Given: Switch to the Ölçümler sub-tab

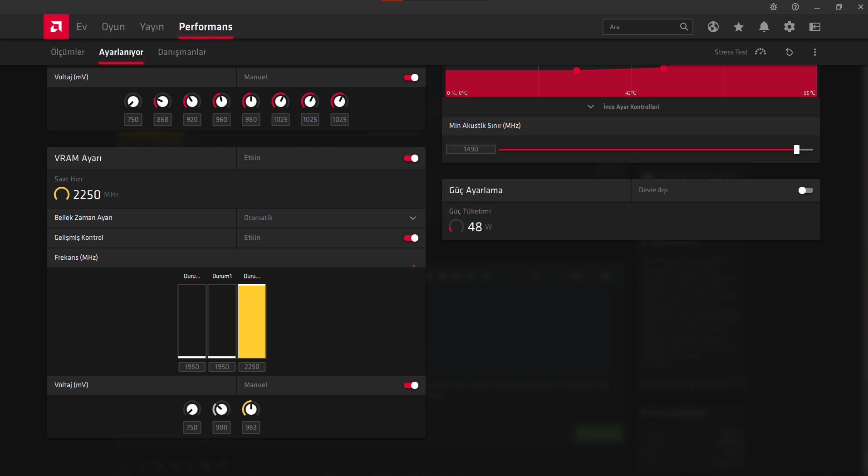Looking at the screenshot, I should coord(68,52).
